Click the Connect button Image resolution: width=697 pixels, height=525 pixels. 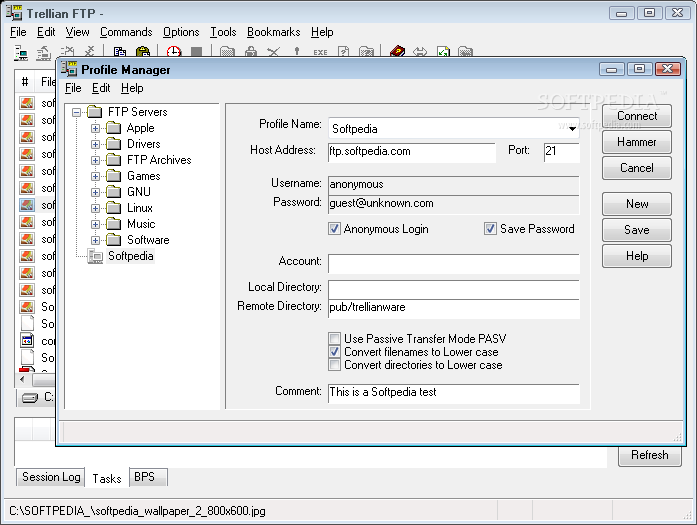637,116
